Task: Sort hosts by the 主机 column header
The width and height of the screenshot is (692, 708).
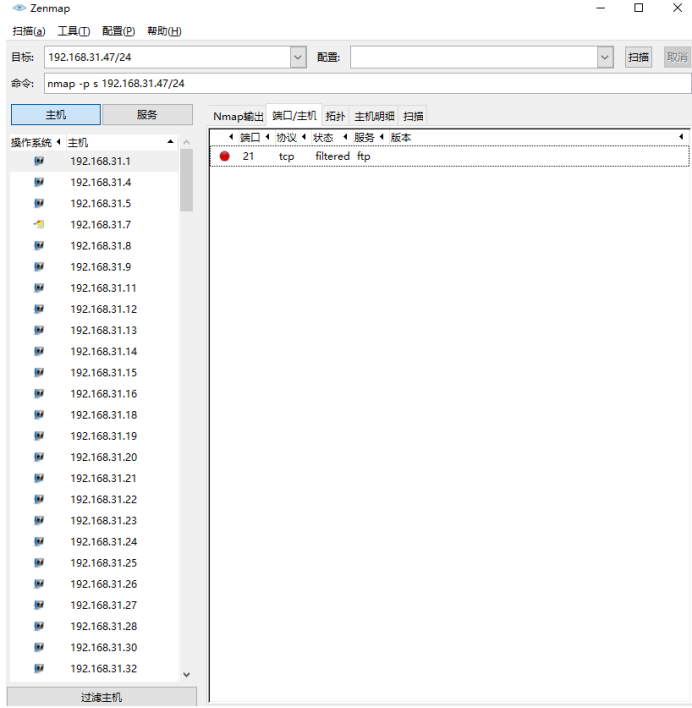Action: [x=121, y=143]
